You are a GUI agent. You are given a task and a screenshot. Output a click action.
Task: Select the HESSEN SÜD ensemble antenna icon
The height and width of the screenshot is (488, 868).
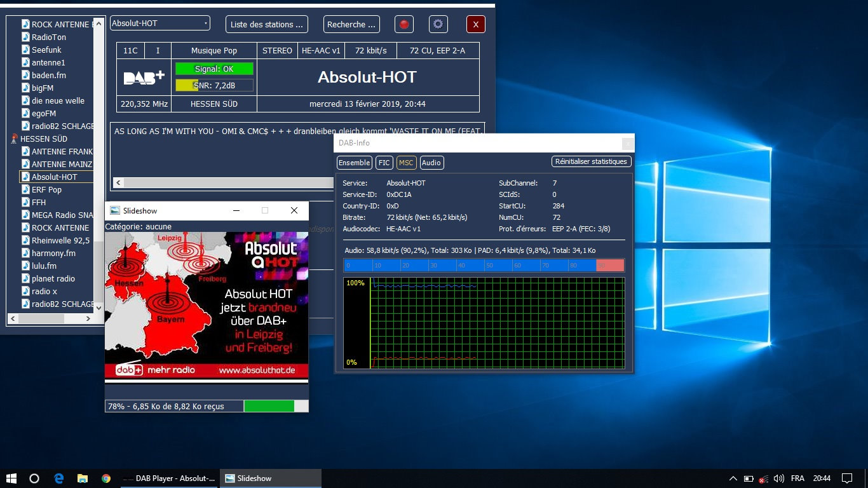(14, 139)
